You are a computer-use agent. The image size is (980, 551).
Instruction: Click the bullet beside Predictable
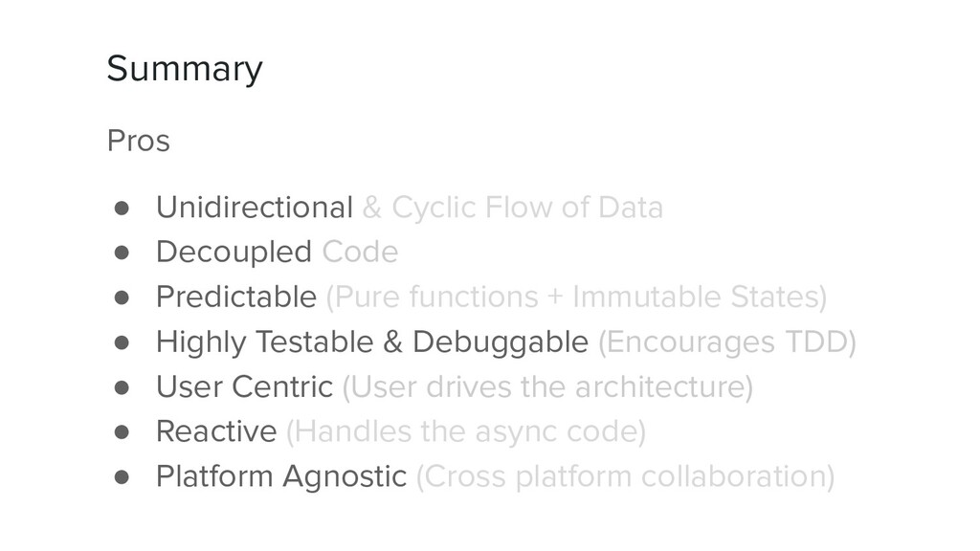122,298
